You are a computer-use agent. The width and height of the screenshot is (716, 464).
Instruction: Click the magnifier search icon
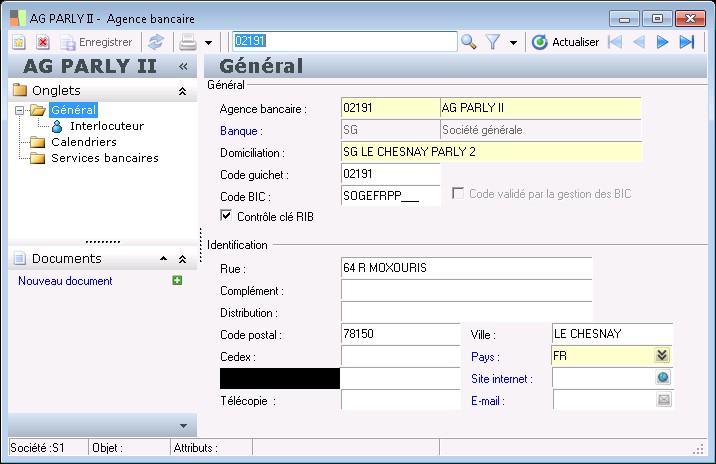[468, 42]
